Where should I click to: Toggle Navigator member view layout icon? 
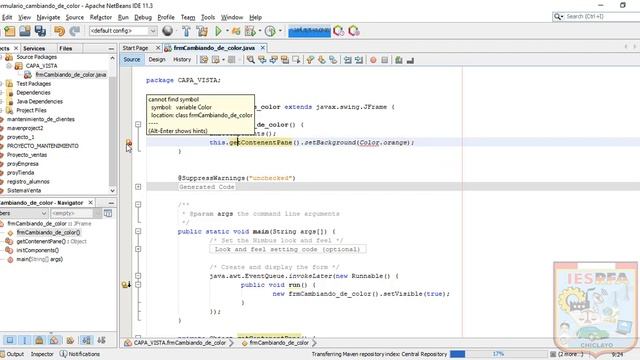click(x=108, y=213)
